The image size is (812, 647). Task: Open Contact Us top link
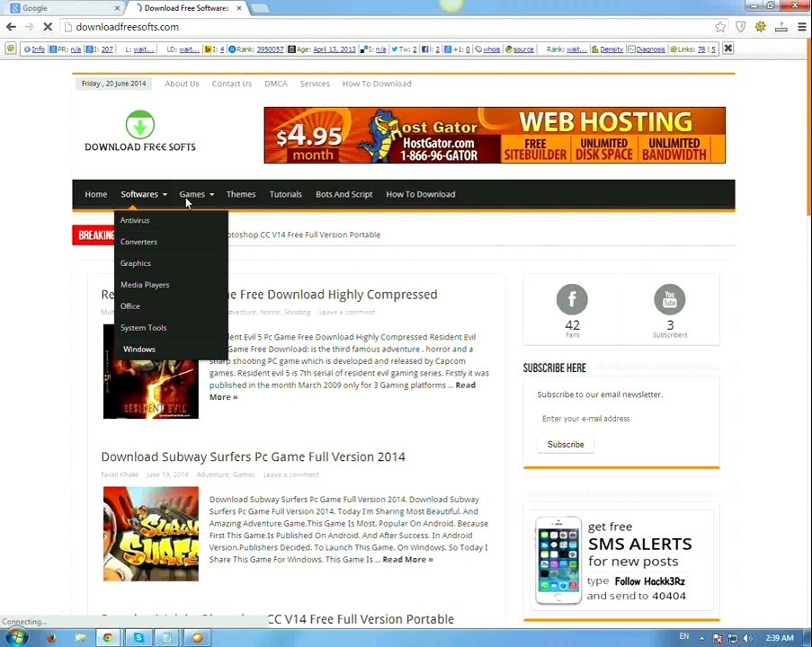pos(231,84)
